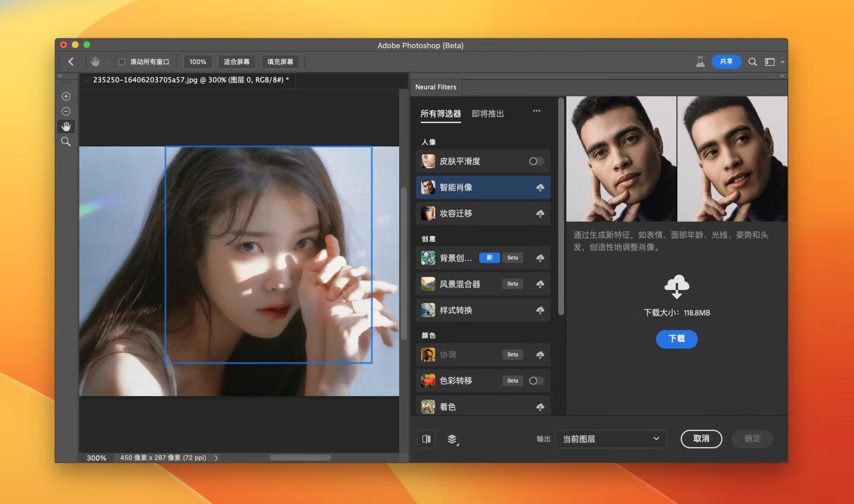
Task: Click the 风景混合器 filter label
Action: 460,284
